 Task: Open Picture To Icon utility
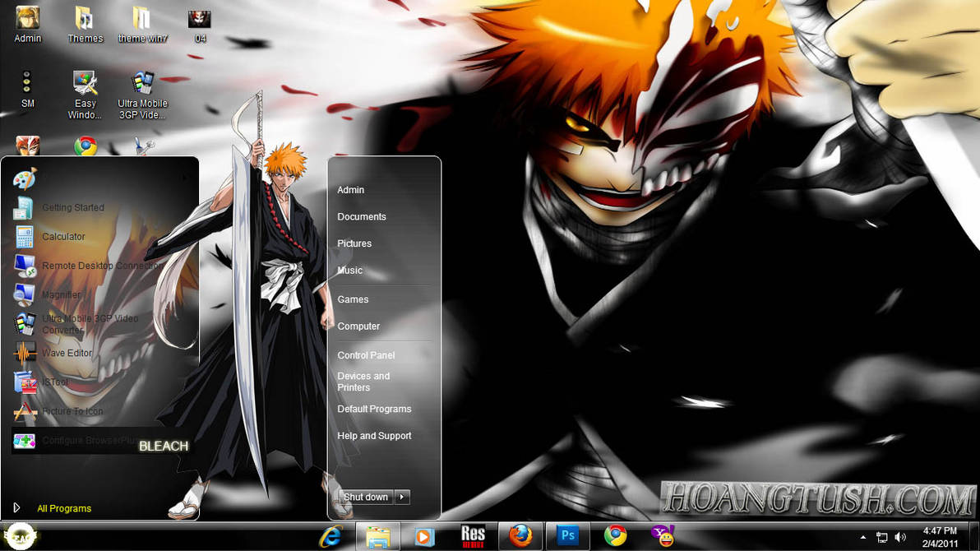pos(72,411)
